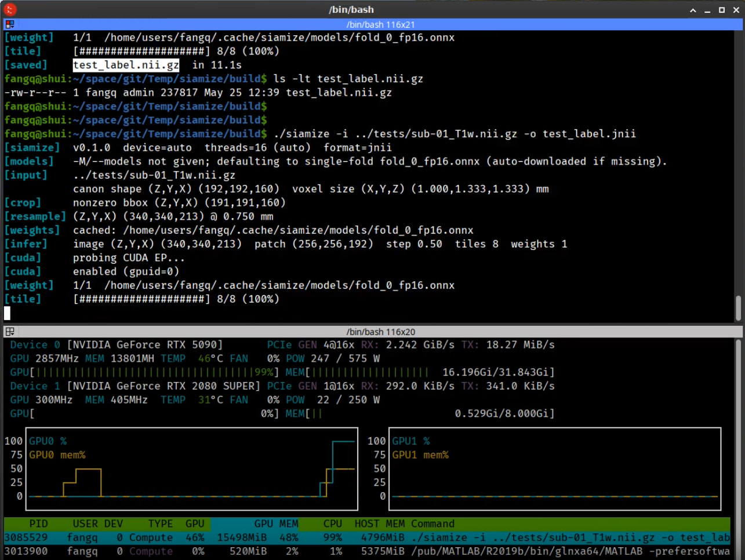Click '22 / 250 W' power reading
745x560 pixels.
348,400
